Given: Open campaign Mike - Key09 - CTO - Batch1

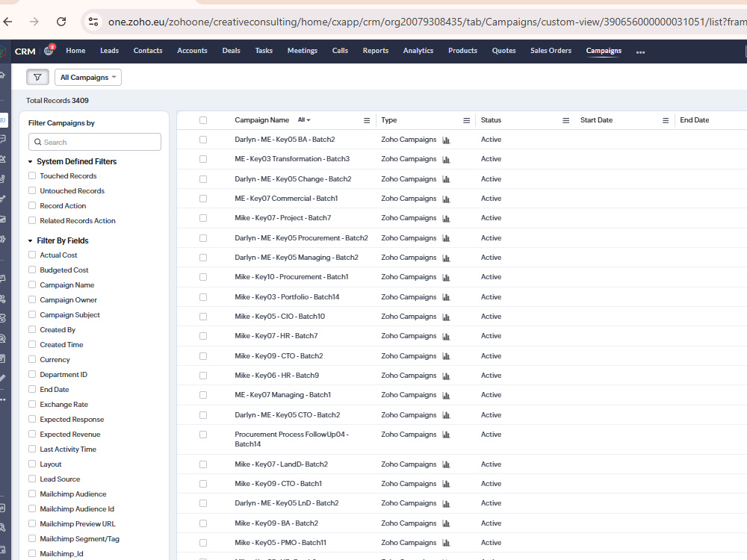Looking at the screenshot, I should (278, 483).
